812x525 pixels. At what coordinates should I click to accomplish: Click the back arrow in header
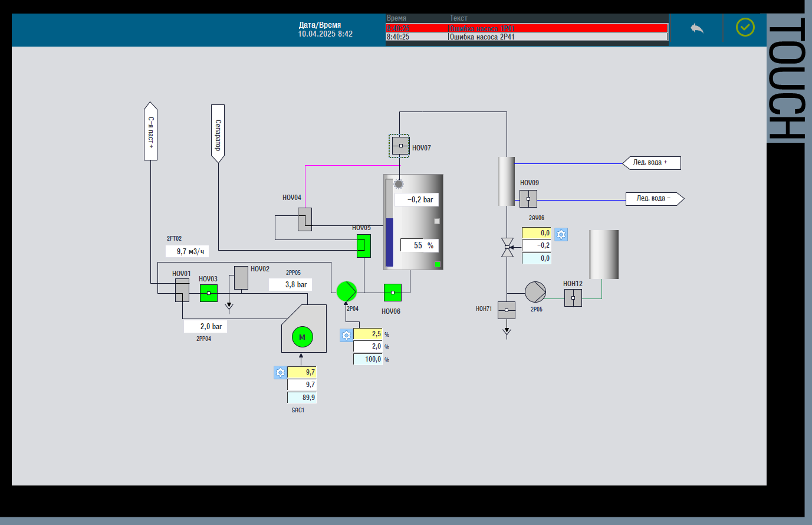[697, 28]
